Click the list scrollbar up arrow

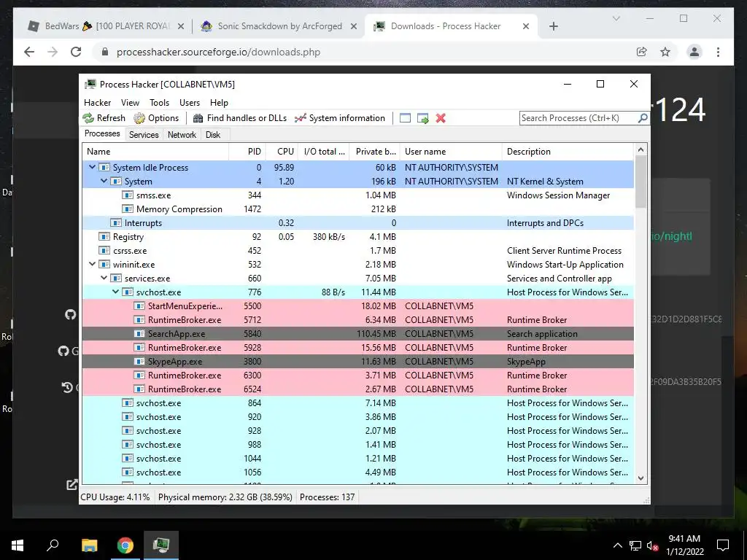640,149
